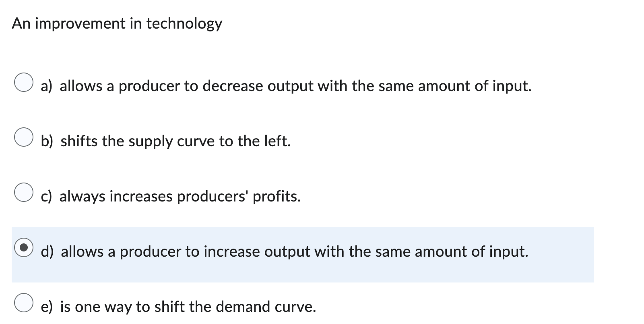Click the shaded row for option d
Image resolution: width=644 pixels, height=324 pixels.
point(302,254)
